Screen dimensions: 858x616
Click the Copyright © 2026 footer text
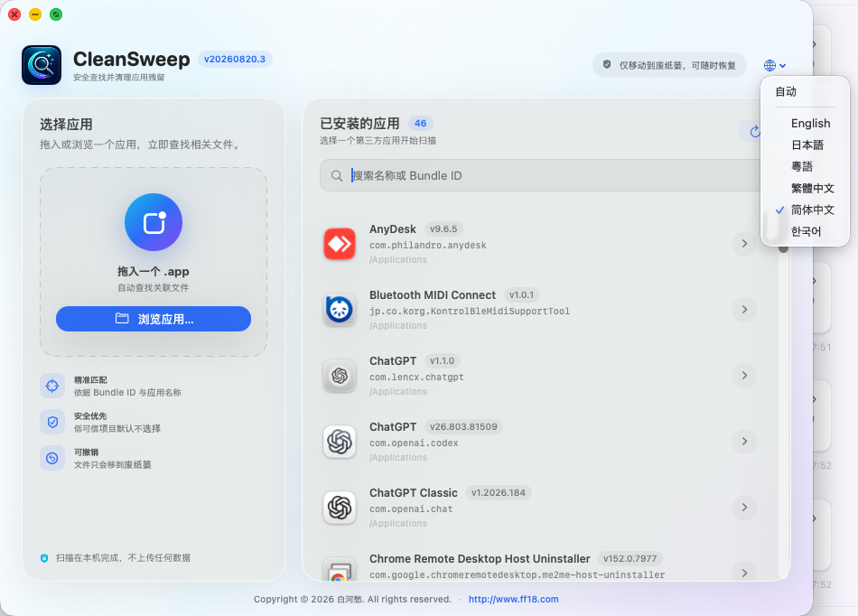pos(352,599)
